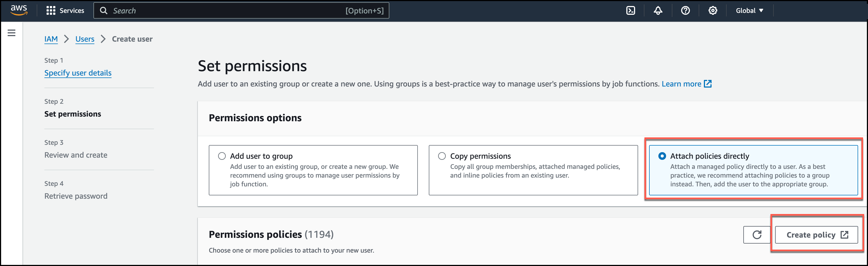Viewport: 868px width, 266px height.
Task: Click the AWS logo home icon
Action: tap(19, 10)
